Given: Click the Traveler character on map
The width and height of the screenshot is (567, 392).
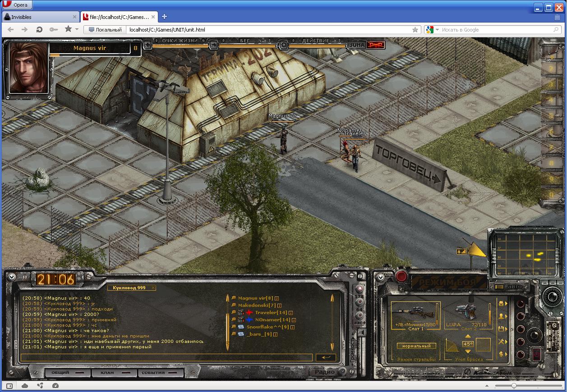Looking at the screenshot, I should click(x=356, y=157).
